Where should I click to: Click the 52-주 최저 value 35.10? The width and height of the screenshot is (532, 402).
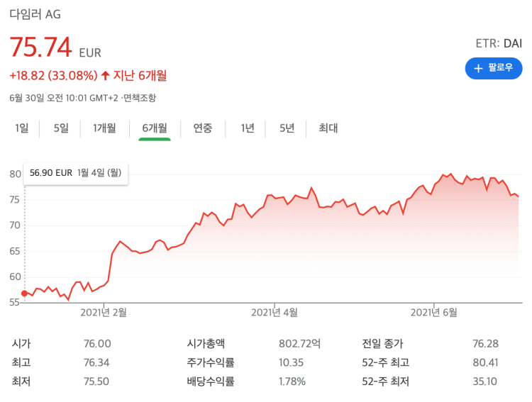[x=485, y=381]
